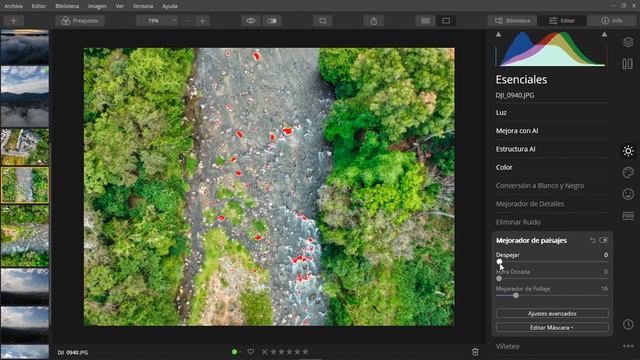Rate the image five stars
The height and width of the screenshot is (360, 640).
(305, 352)
